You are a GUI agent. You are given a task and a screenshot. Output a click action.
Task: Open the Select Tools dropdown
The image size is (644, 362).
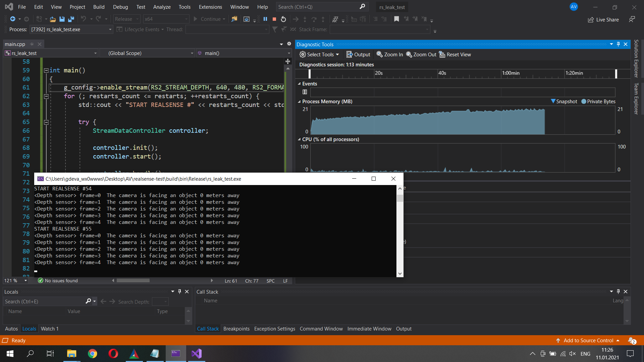coord(319,54)
